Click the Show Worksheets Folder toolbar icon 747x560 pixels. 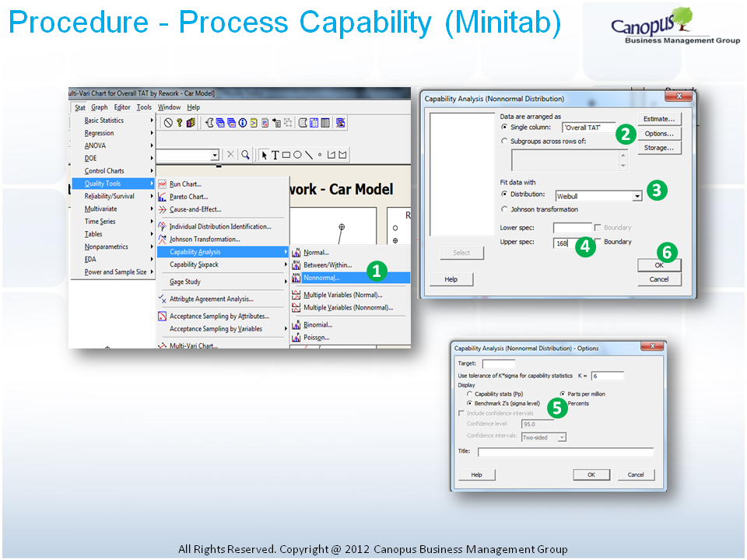coord(220,123)
